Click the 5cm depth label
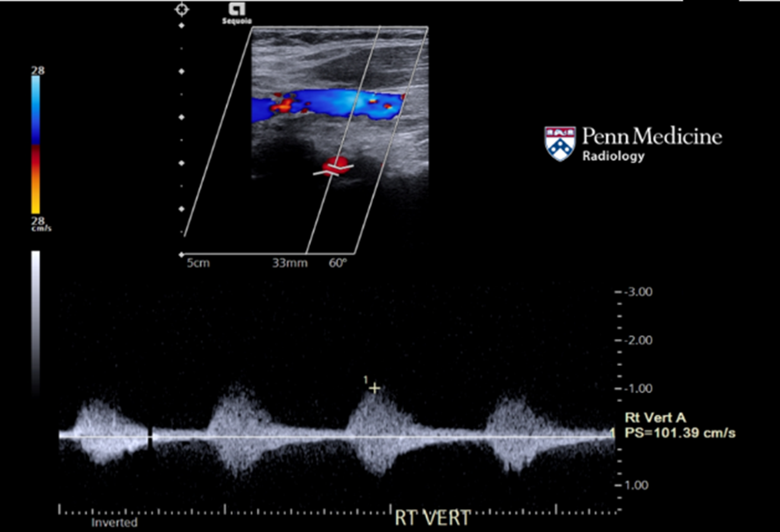 [x=198, y=263]
